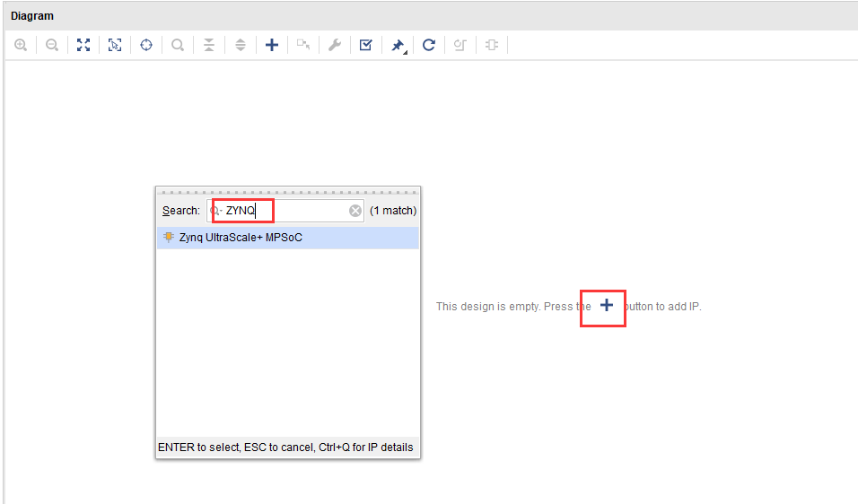Screen dimensions: 858x504
Task: Click the Optimize Routing icon
Action: [x=460, y=45]
